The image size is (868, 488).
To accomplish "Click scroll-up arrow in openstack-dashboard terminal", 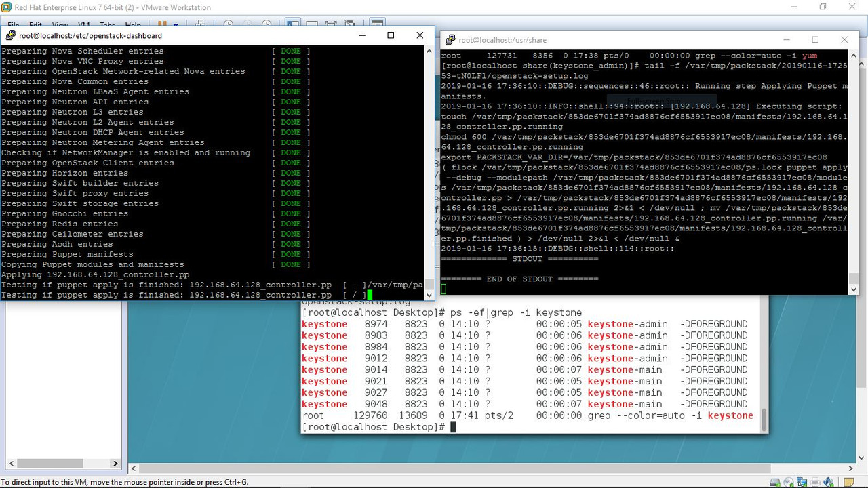I will coord(429,52).
